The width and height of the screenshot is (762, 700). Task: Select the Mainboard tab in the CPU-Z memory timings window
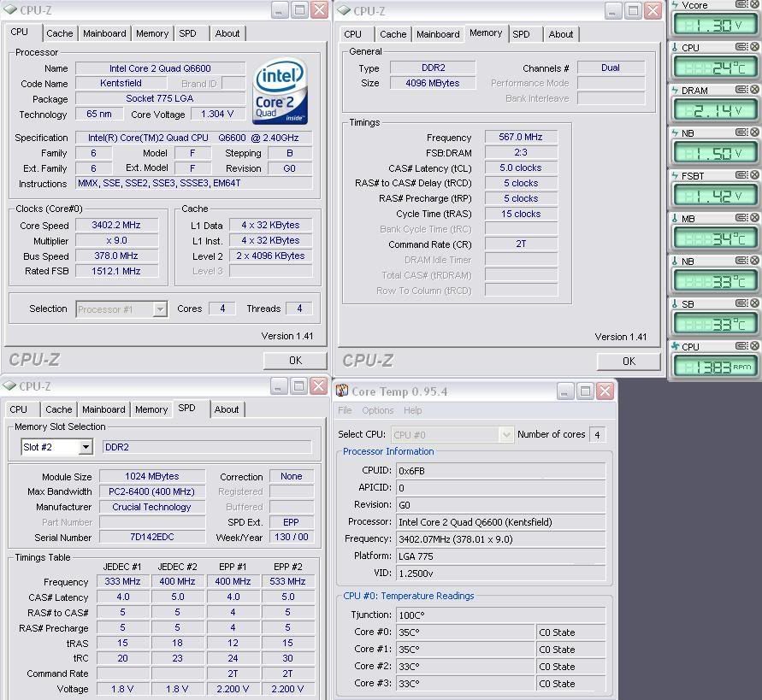[x=438, y=34]
